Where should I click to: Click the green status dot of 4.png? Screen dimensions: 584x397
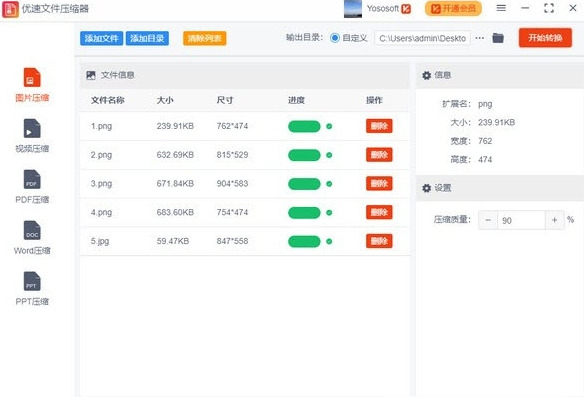[x=329, y=213]
